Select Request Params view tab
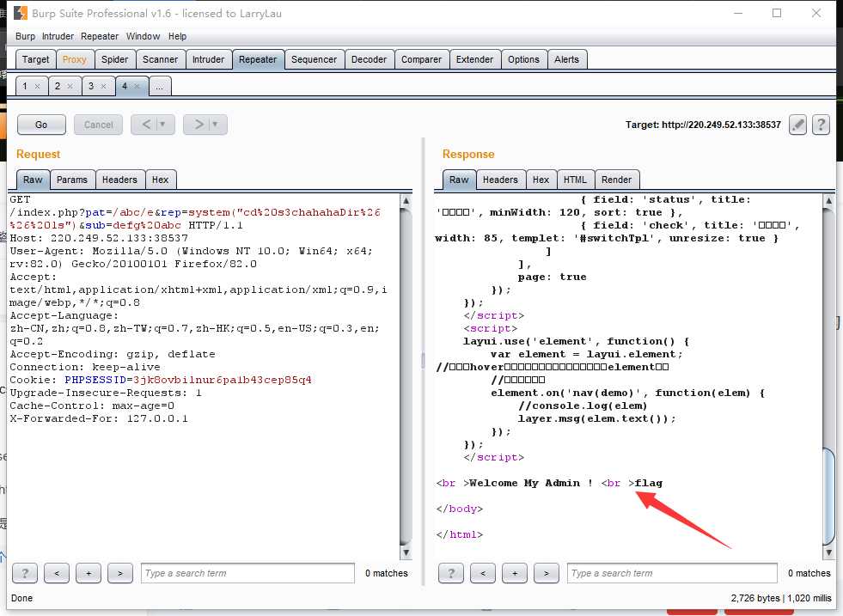 click(72, 180)
